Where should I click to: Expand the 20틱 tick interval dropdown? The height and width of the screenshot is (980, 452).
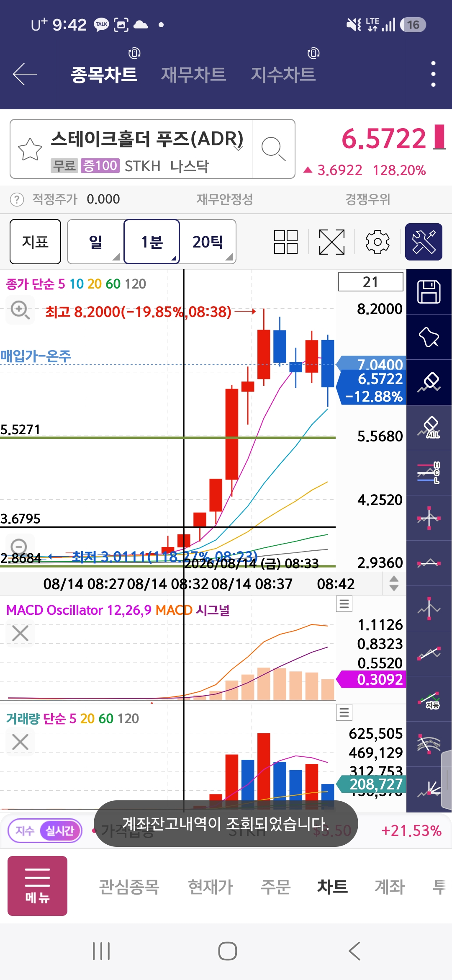pyautogui.click(x=208, y=242)
